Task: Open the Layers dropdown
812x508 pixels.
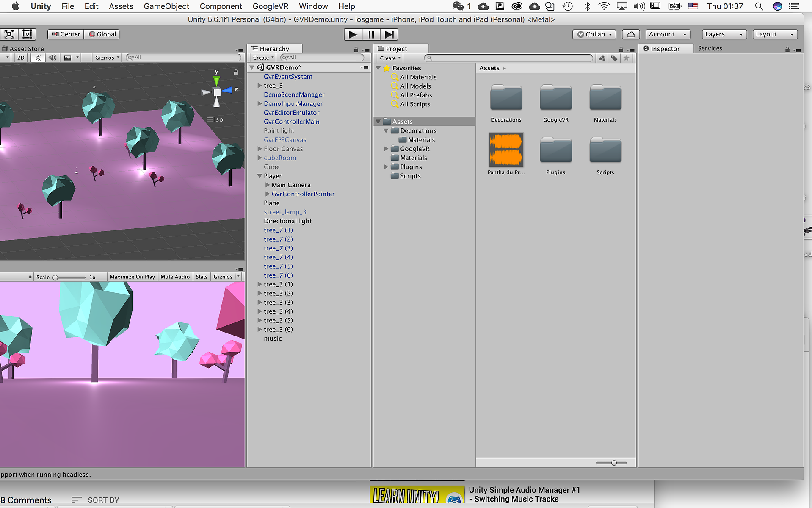Action: pos(724,34)
